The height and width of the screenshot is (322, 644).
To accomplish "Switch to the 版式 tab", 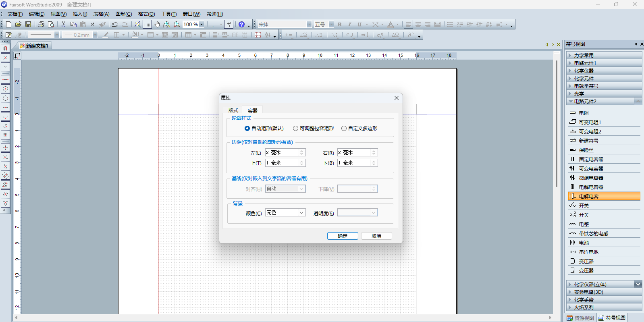I will tap(233, 110).
